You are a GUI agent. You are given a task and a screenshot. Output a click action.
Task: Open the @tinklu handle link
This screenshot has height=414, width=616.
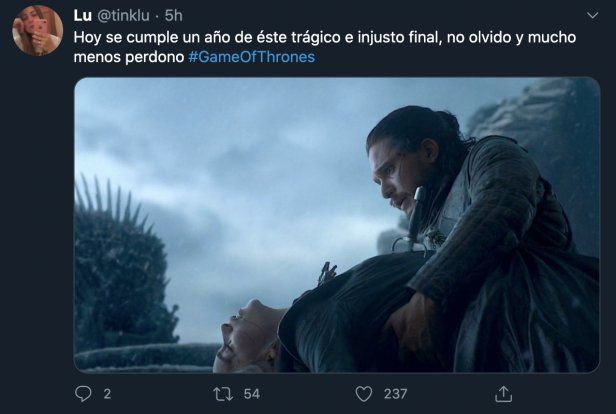coord(123,16)
